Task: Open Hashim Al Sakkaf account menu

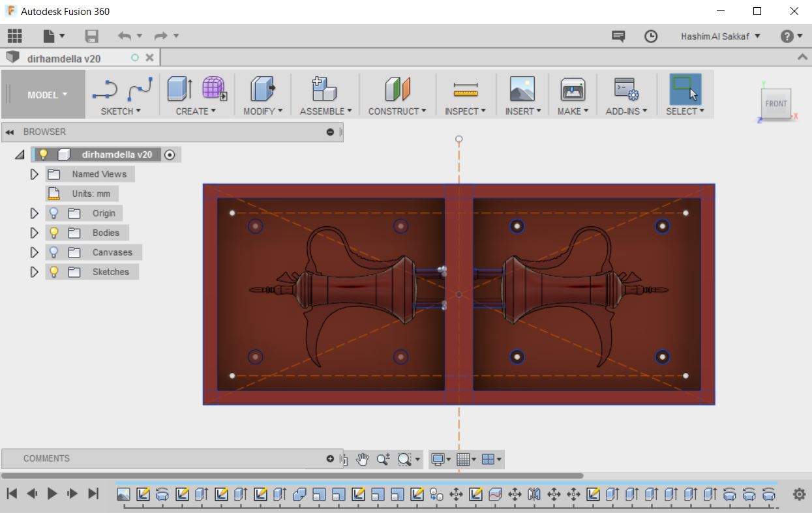Action: tap(721, 37)
